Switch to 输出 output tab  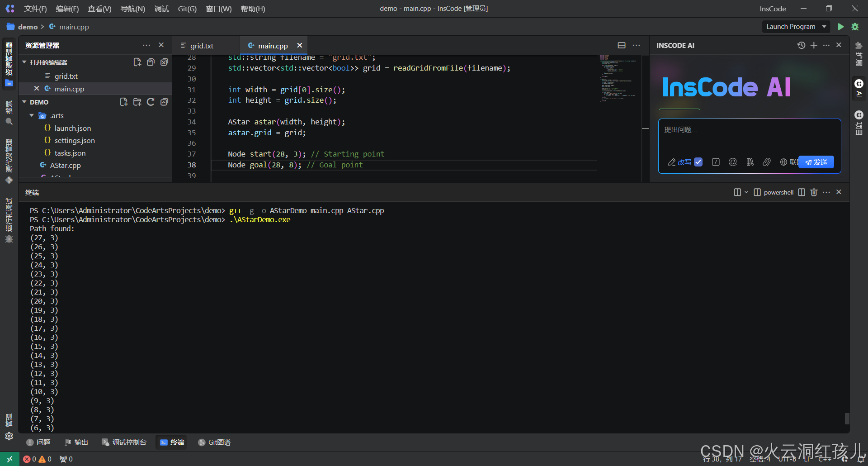pyautogui.click(x=76, y=442)
